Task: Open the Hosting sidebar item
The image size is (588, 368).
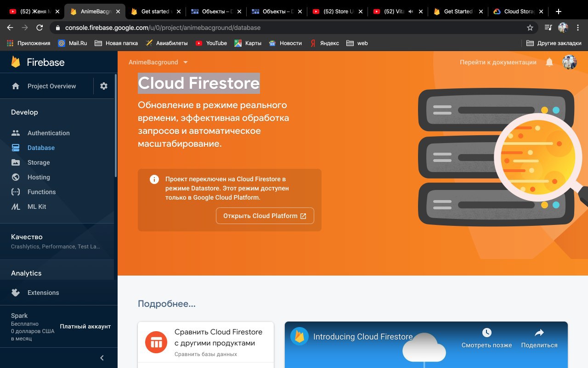Action: click(x=57, y=177)
